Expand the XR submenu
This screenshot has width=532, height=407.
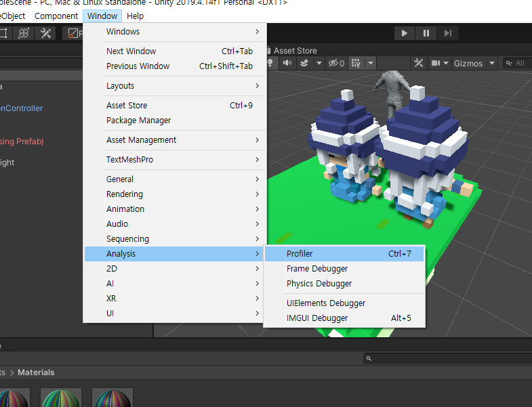[x=175, y=299]
